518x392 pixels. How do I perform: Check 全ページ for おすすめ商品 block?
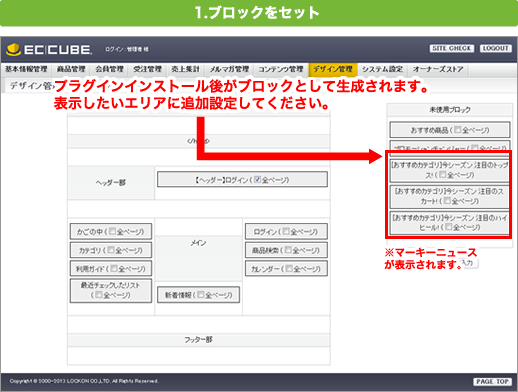pos(458,129)
